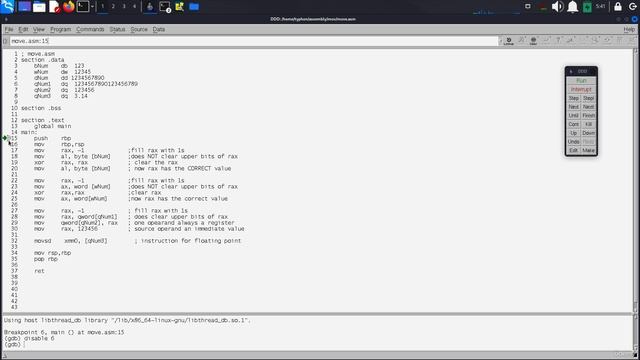The image size is (640, 360).
Task: Click the Find toolbar icon
Action: [521, 40]
